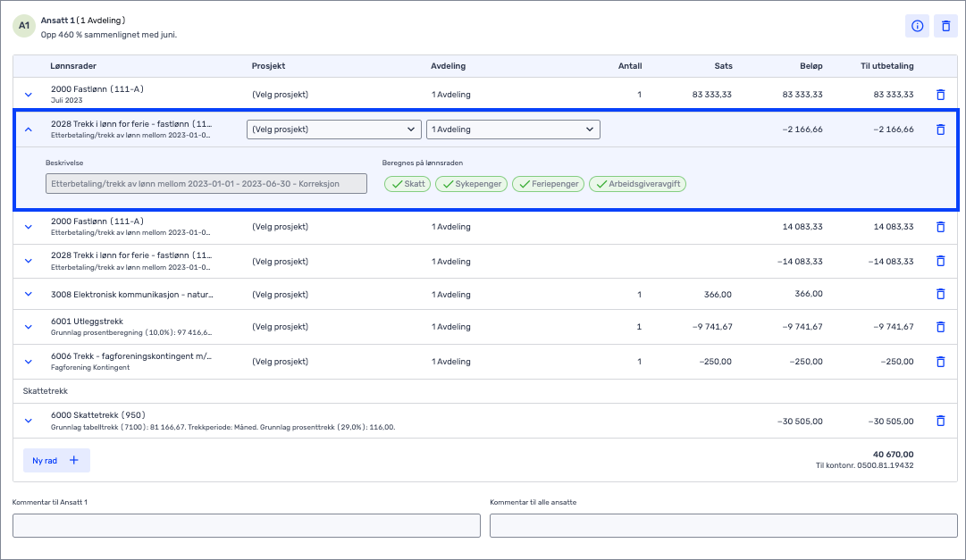Open the info icon for Ansatt 1
The image size is (966, 560).
click(x=917, y=26)
